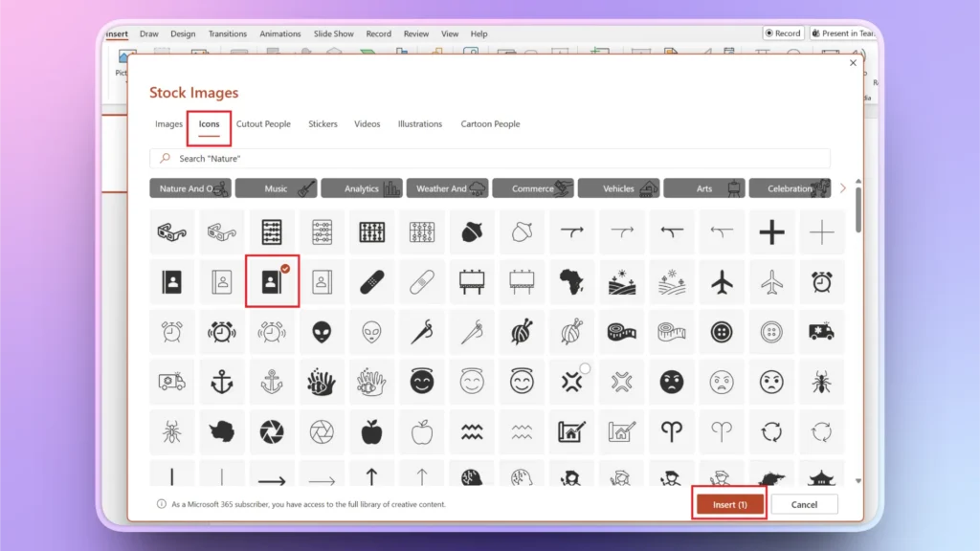
Task: Select the ambulance icon
Action: (821, 332)
